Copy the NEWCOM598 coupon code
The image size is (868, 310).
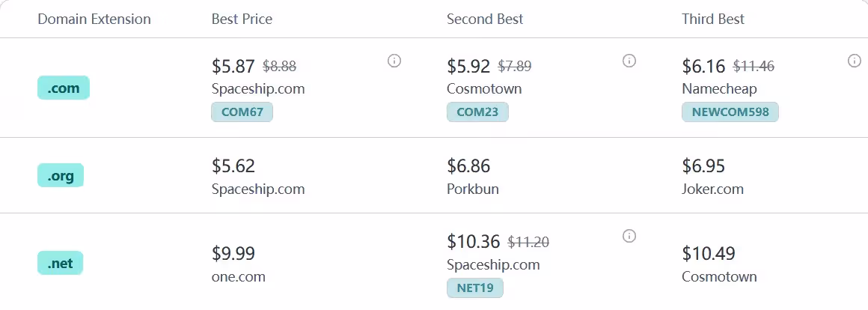coord(730,112)
